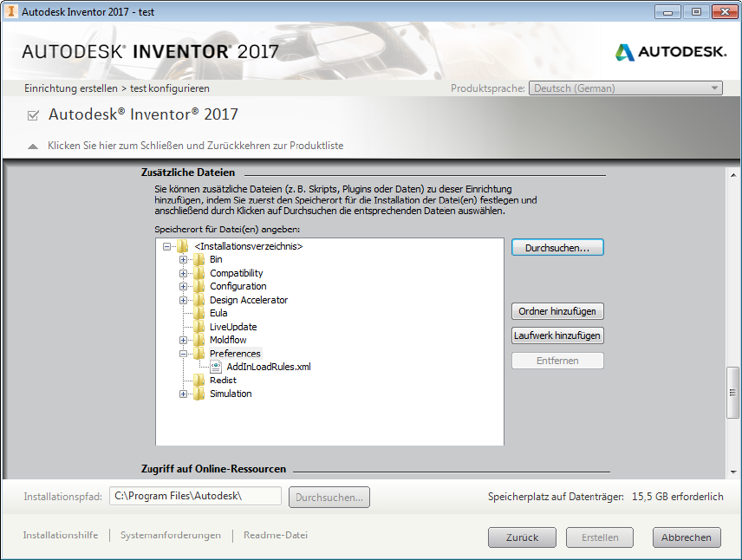The width and height of the screenshot is (742, 560).
Task: Click the Compatibility folder icon
Action: (199, 273)
